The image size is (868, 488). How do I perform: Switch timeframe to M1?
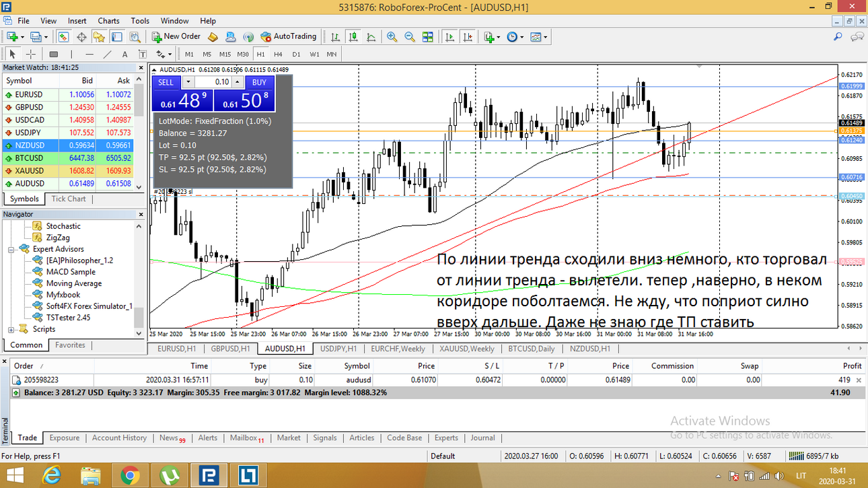[189, 54]
